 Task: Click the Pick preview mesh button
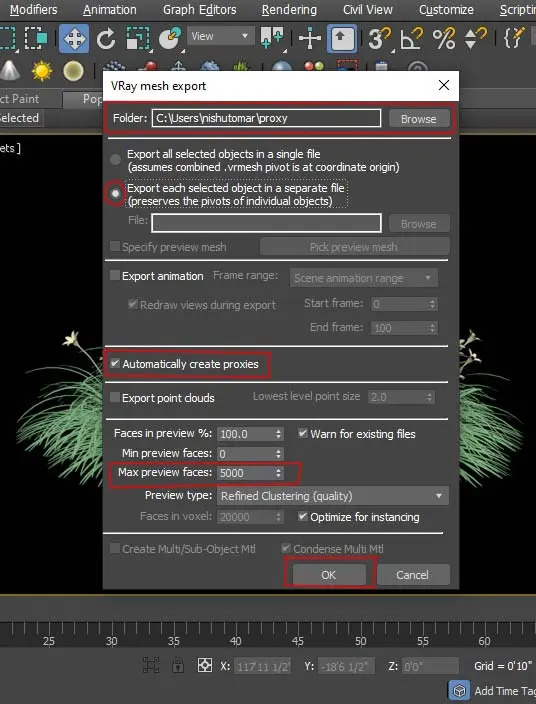tap(354, 247)
